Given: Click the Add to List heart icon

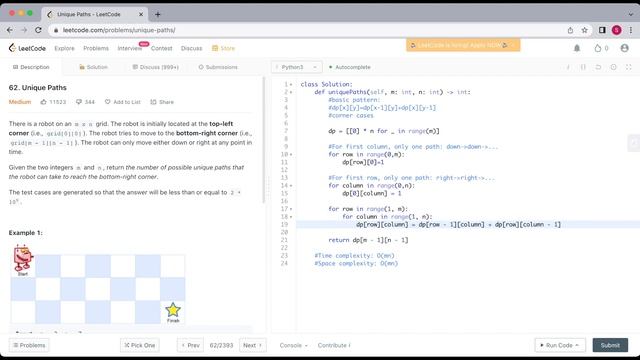Looking at the screenshot, I should click(107, 102).
